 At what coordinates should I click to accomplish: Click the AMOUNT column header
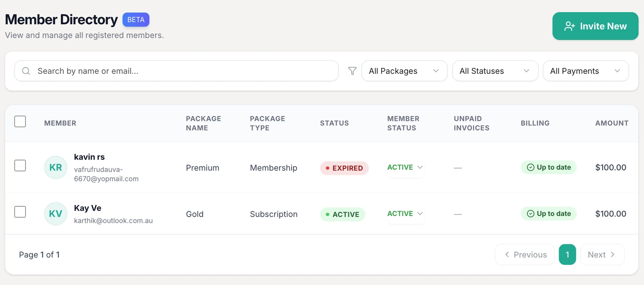pos(612,123)
